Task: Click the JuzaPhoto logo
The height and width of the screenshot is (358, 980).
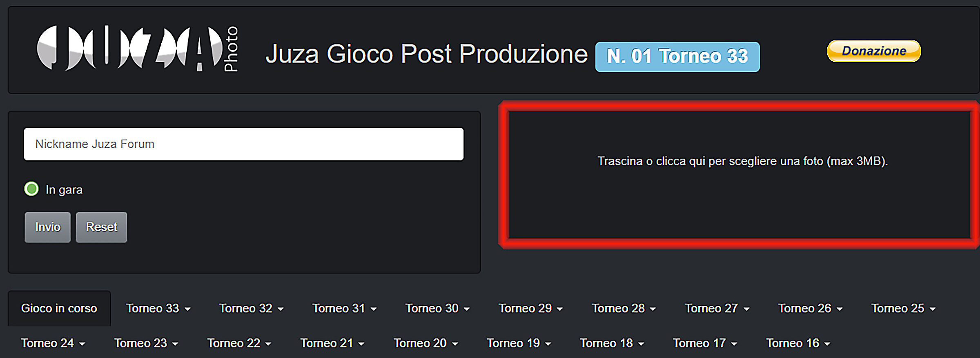Action: pos(138,49)
